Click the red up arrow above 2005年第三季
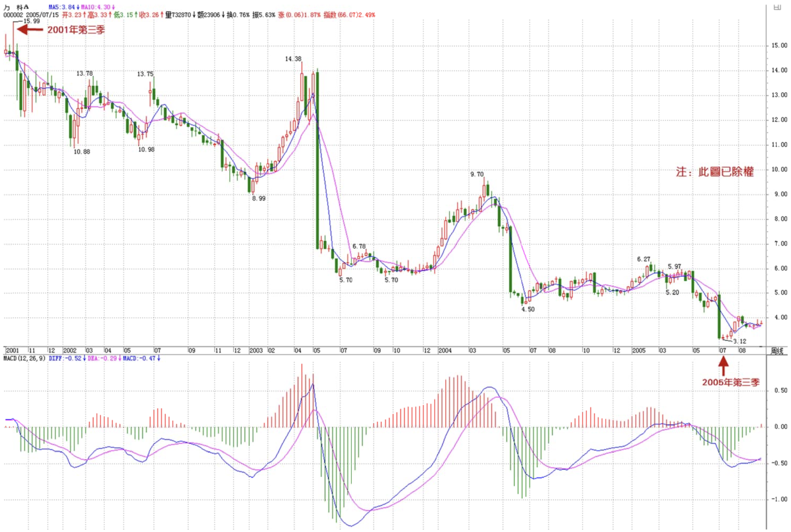Screen dimensions: 791x532 (723, 366)
